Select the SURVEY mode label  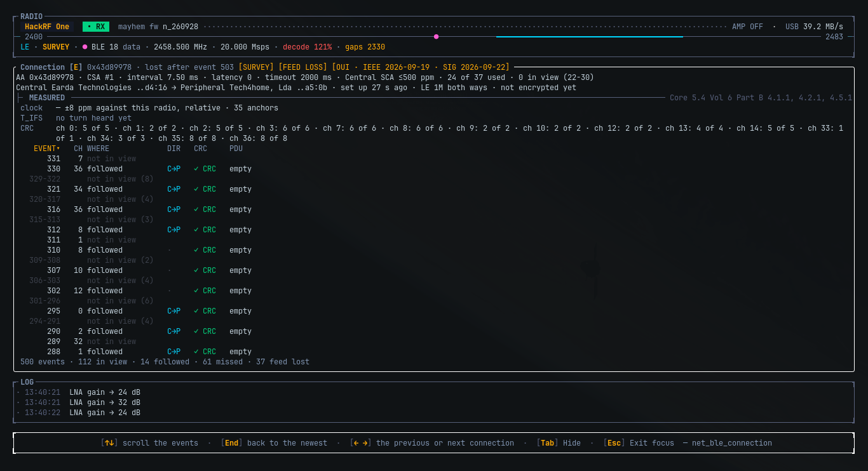tap(56, 47)
